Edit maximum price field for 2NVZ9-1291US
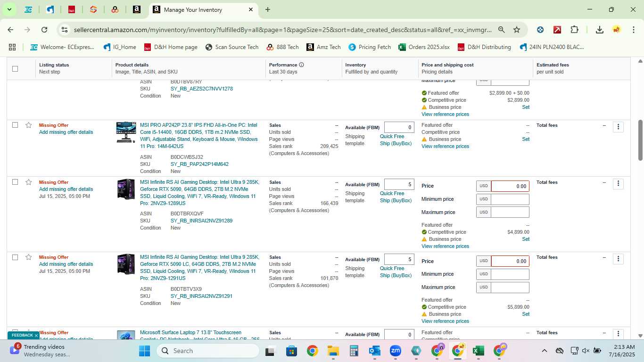This screenshot has height=362, width=644. click(x=510, y=287)
